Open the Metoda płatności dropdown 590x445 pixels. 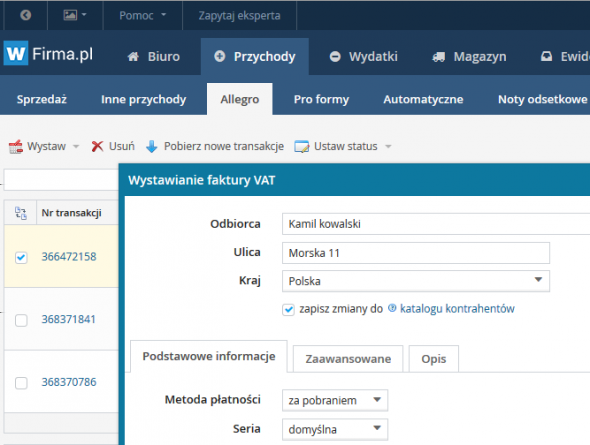point(335,400)
